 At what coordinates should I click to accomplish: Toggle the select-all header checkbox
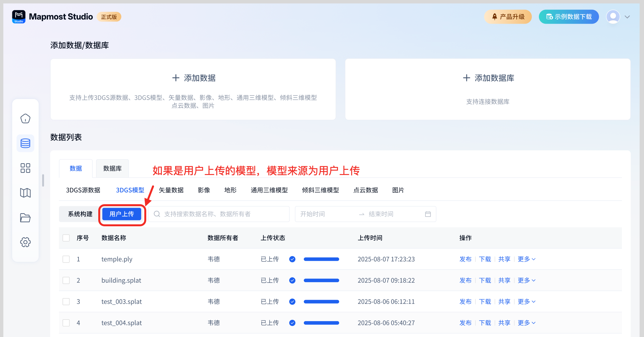point(66,238)
